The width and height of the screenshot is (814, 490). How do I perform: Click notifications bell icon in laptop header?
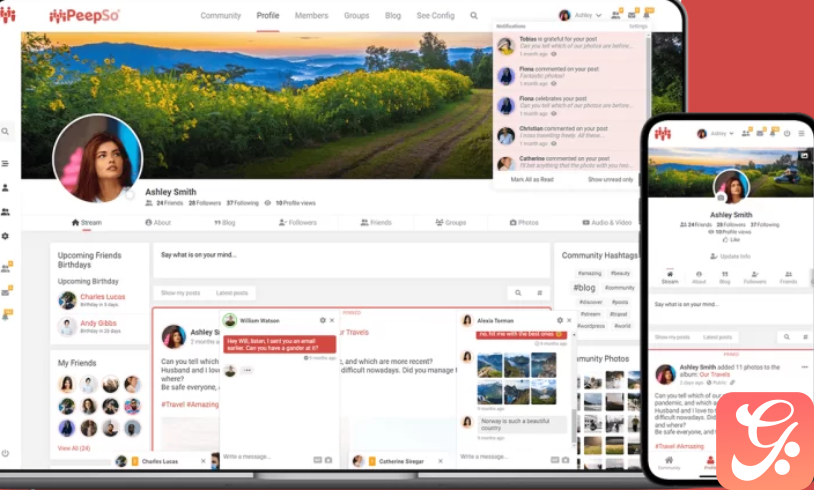647,16
